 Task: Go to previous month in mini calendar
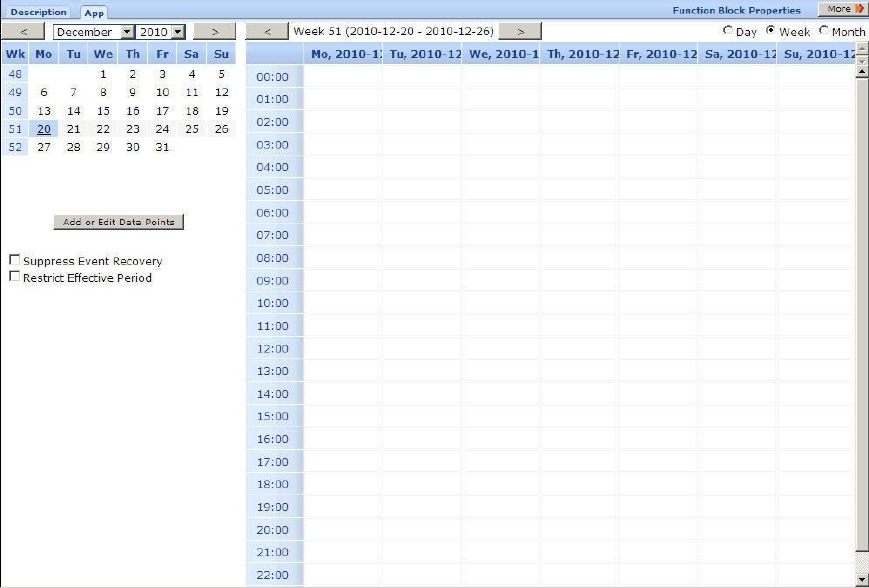pos(23,32)
